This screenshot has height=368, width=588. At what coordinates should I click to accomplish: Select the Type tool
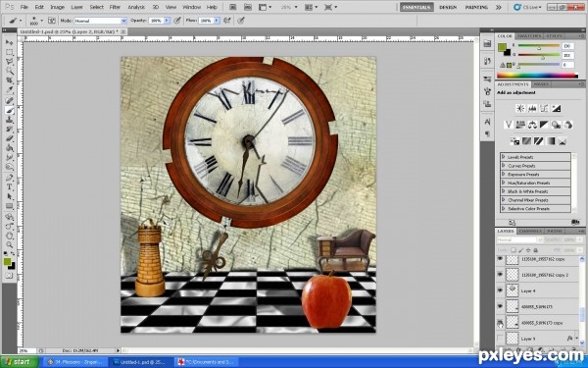pyautogui.click(x=10, y=187)
